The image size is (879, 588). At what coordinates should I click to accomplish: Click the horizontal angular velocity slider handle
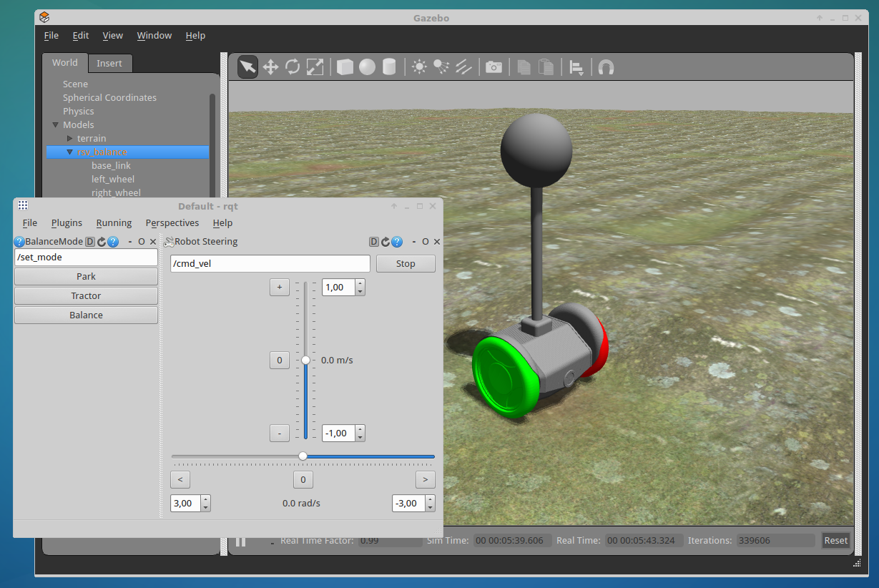pyautogui.click(x=303, y=456)
